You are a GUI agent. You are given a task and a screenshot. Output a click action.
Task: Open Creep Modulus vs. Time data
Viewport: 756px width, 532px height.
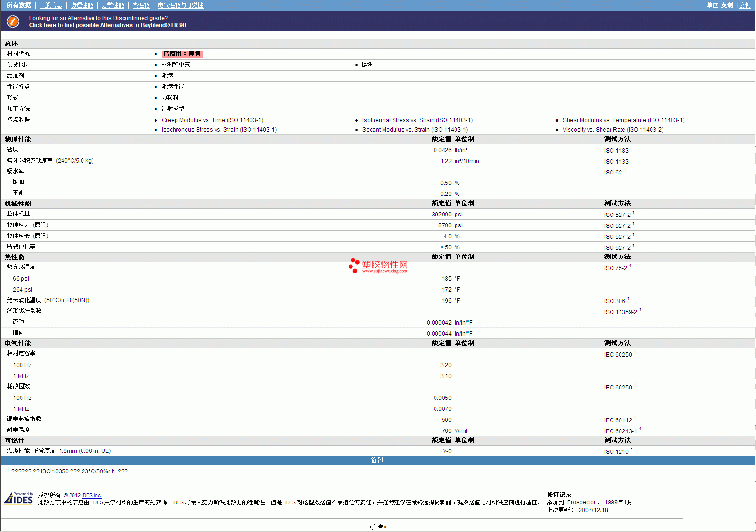pos(212,120)
